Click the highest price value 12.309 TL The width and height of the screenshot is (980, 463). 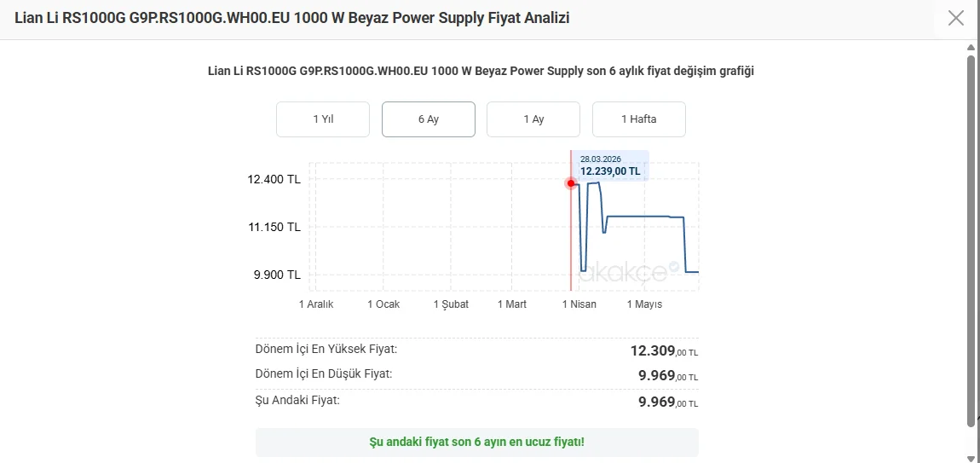pyautogui.click(x=664, y=351)
